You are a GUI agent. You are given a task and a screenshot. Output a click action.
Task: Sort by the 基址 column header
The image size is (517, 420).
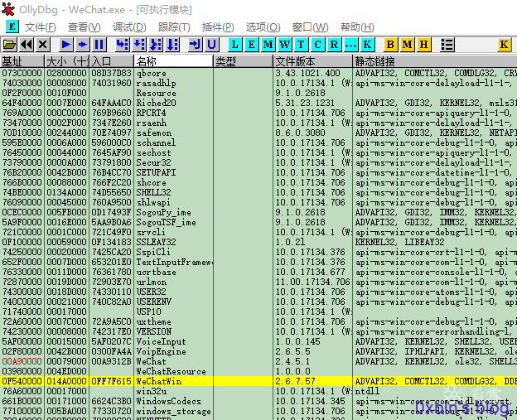(22, 61)
